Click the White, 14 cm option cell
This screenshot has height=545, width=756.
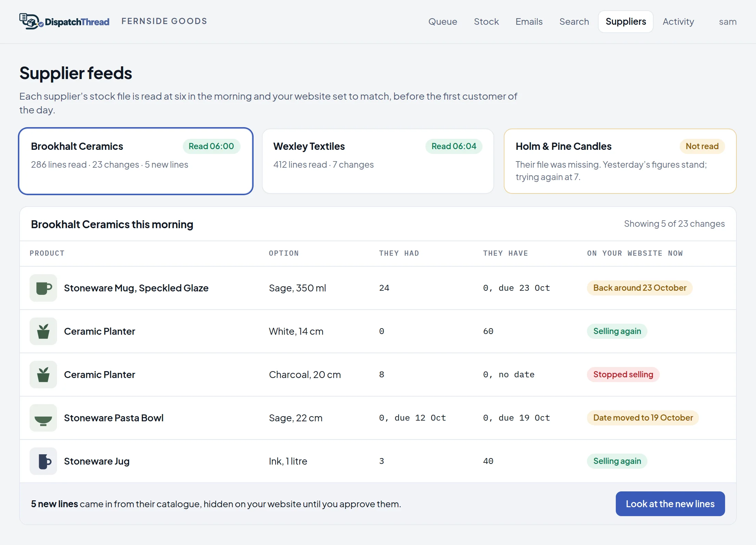click(x=296, y=331)
